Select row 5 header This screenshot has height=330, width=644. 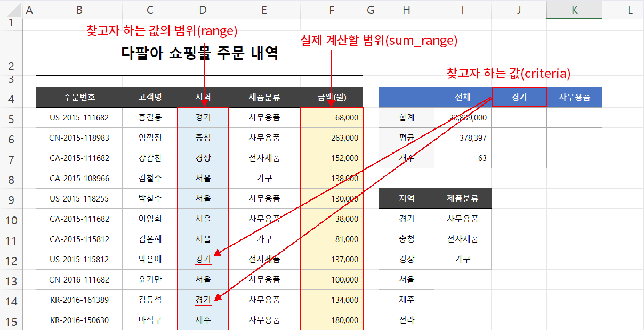[x=11, y=118]
